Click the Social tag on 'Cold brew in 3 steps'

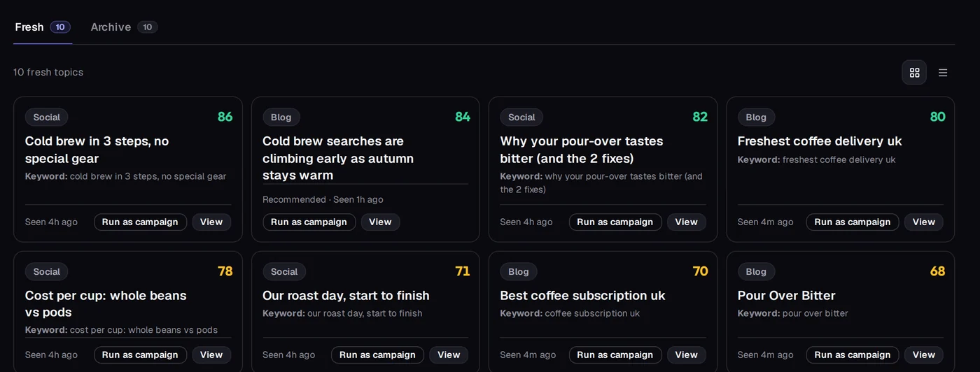click(x=47, y=117)
